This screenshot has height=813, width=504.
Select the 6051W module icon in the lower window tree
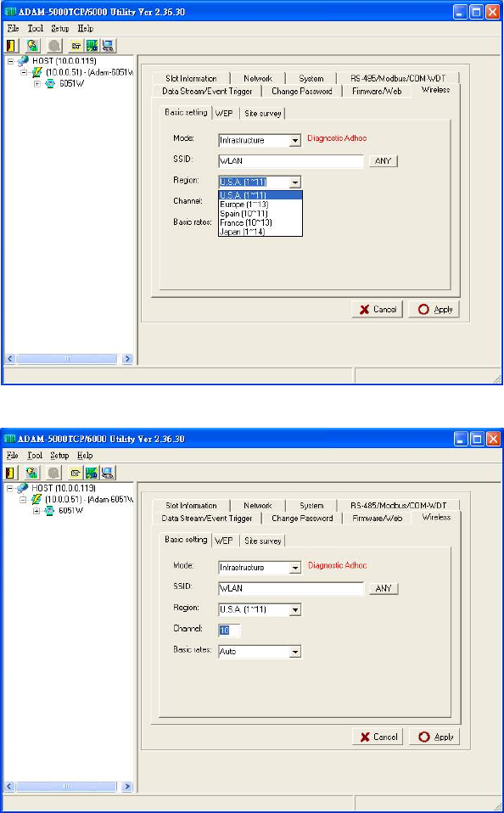pos(50,510)
